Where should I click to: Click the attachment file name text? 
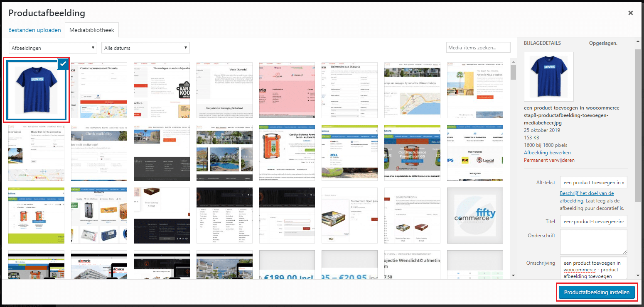[573, 115]
